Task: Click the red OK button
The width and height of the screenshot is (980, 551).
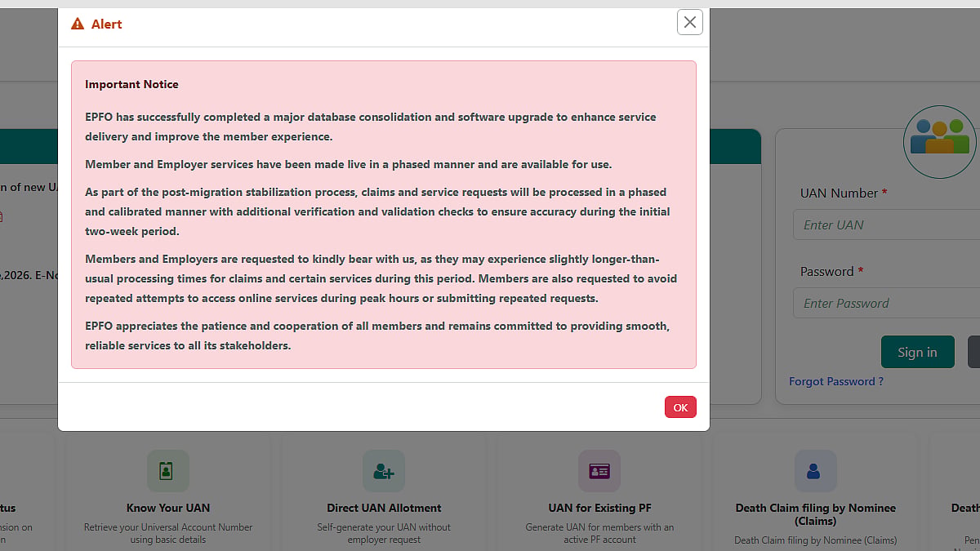Action: (x=680, y=407)
